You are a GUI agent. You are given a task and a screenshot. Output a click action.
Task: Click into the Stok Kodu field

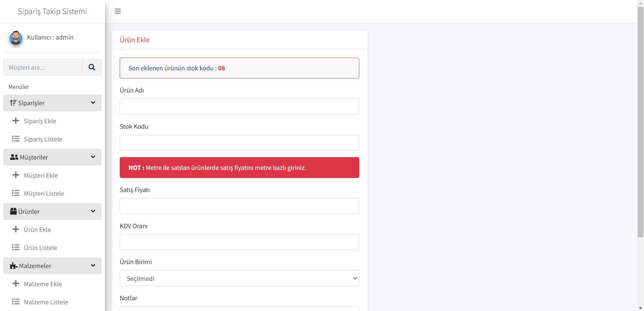239,143
